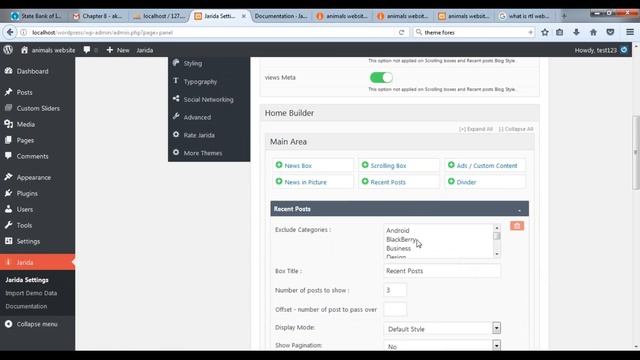640x360 pixels.
Task: Open the downloads arrow icon
Action: coord(576,32)
